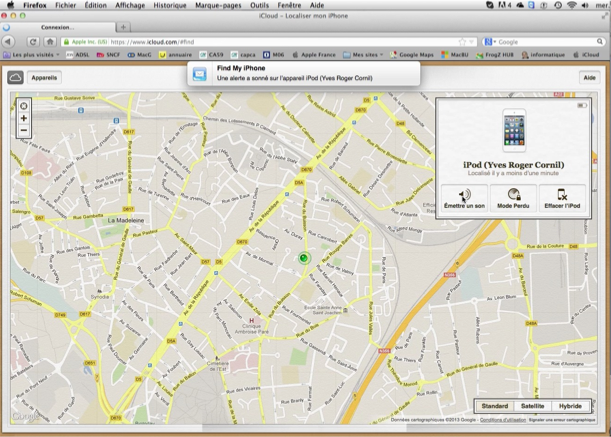Click the iPod device thumbnail image
Viewport: 611px width, 437px height.
pyautogui.click(x=514, y=130)
